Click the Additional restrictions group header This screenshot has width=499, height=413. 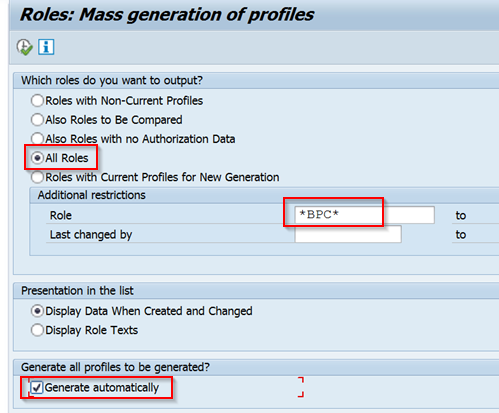point(92,195)
